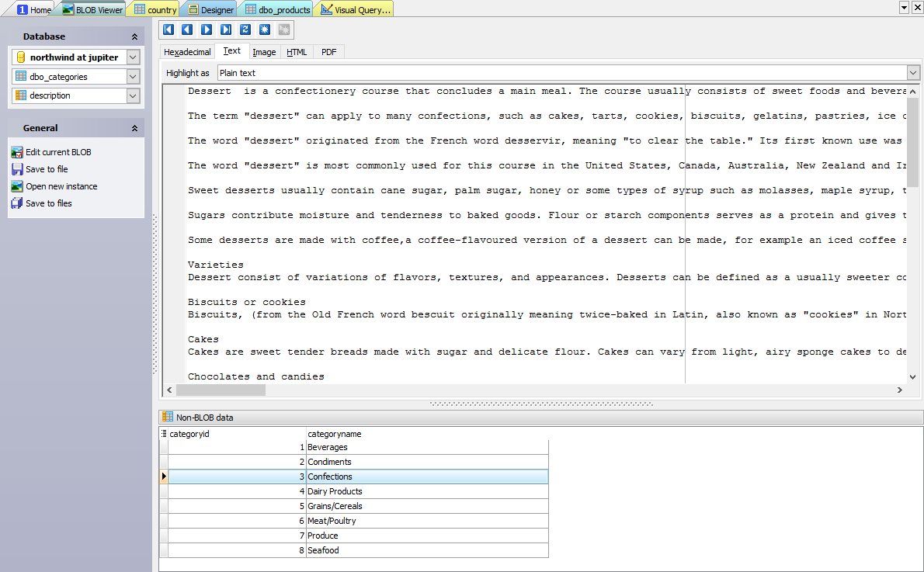The image size is (924, 572).
Task: Click the Save to files icon
Action: pyautogui.click(x=17, y=203)
